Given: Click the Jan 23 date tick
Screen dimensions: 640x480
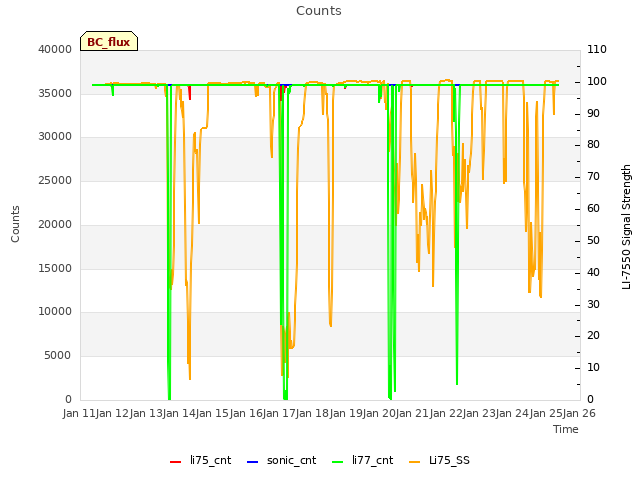Looking at the screenshot, I should (x=479, y=413).
